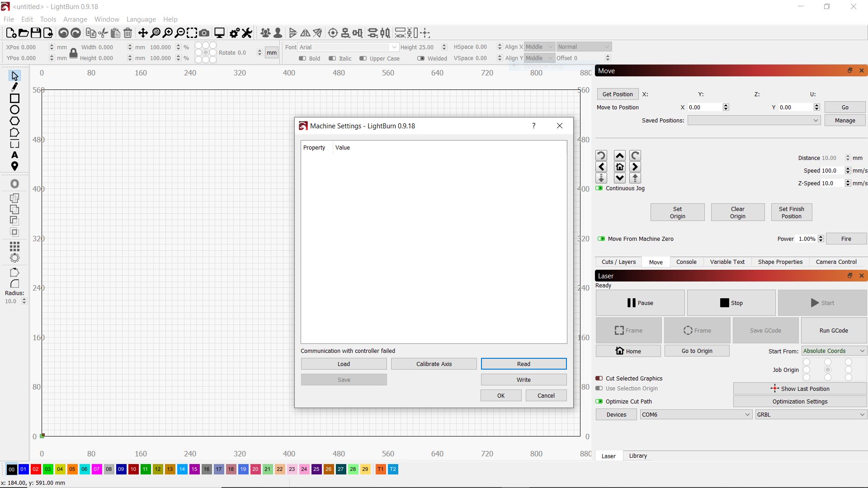Toggle Move From Machine Zero
This screenshot has height=488, width=868.
coord(602,238)
